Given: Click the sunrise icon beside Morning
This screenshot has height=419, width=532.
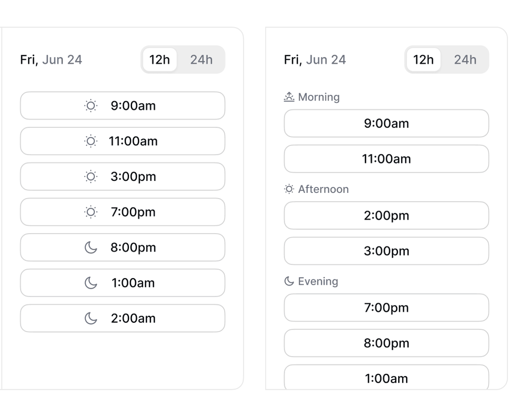Looking at the screenshot, I should click(289, 97).
